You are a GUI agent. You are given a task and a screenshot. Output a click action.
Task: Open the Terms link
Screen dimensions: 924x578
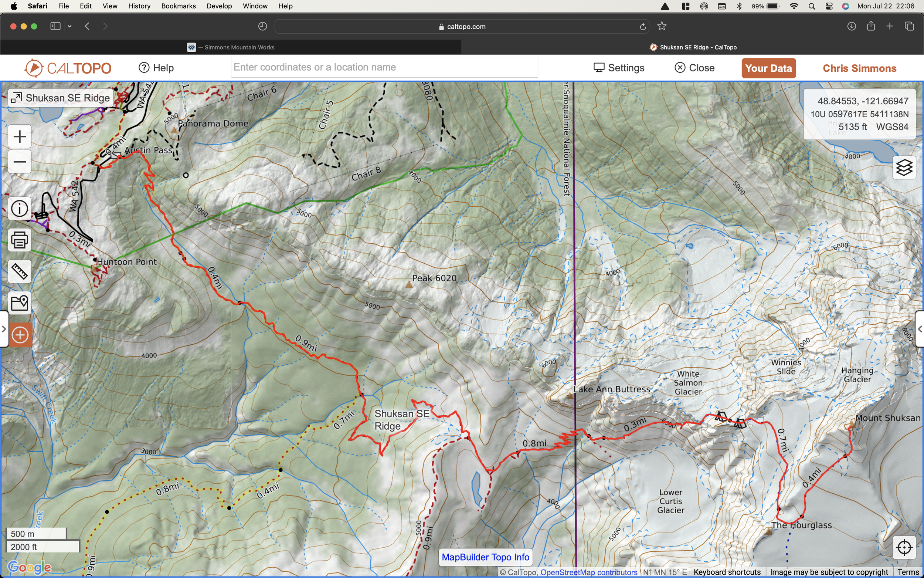tap(908, 572)
